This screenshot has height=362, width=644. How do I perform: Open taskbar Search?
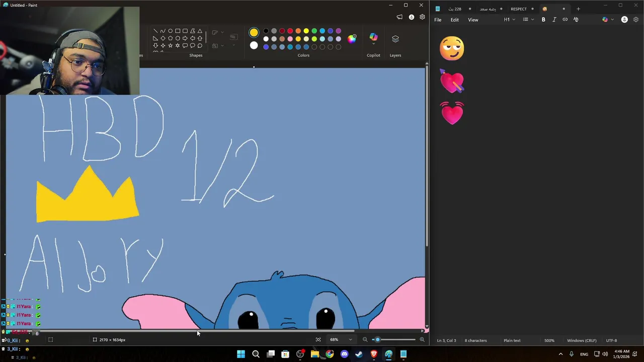pos(256,354)
